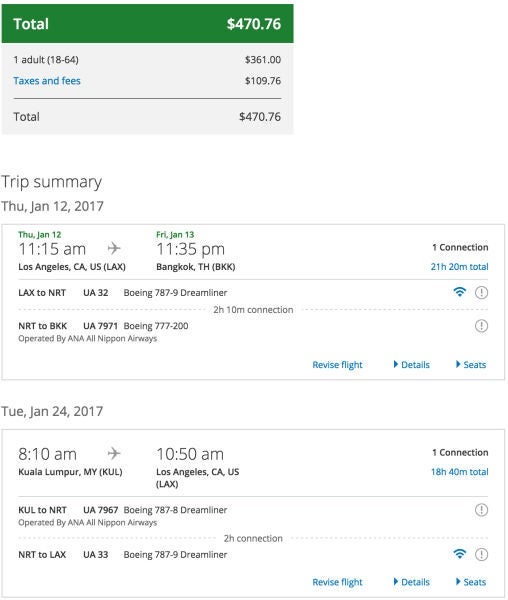The height and width of the screenshot is (600, 508).
Task: Open the 18h 40m total duration link
Action: tap(459, 472)
